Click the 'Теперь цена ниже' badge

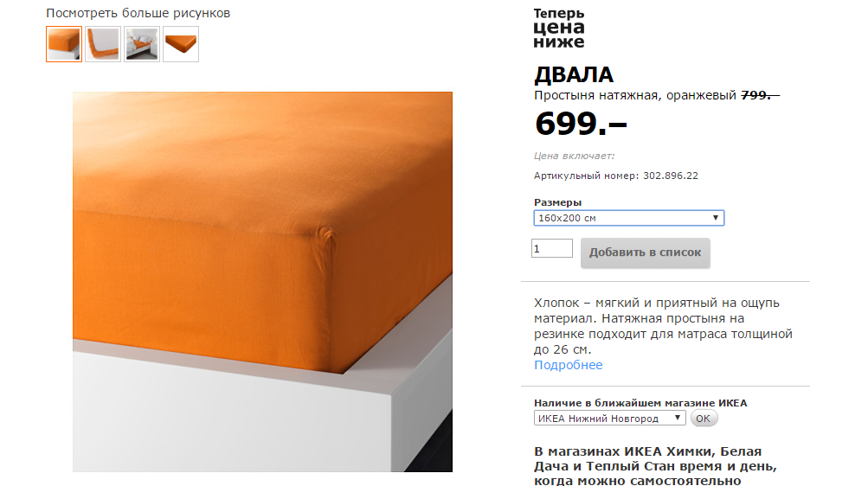tap(559, 29)
